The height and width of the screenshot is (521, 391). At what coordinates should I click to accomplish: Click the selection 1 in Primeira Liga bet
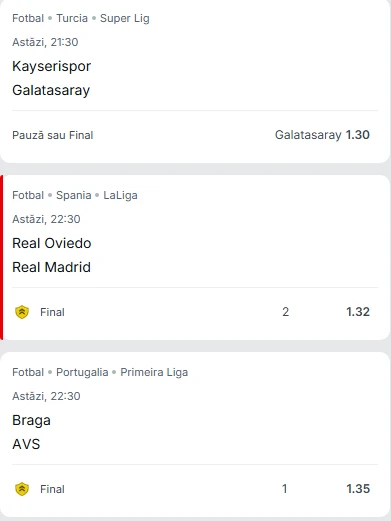[284, 489]
